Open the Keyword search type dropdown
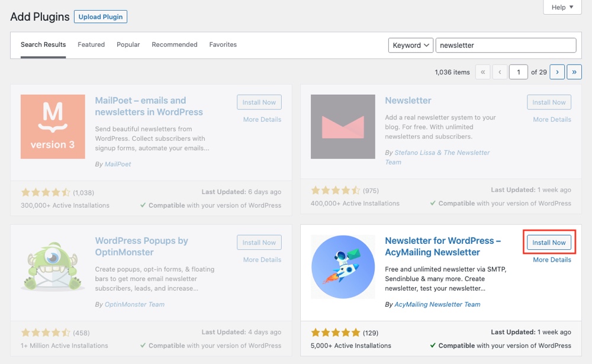The height and width of the screenshot is (364, 592). 411,46
